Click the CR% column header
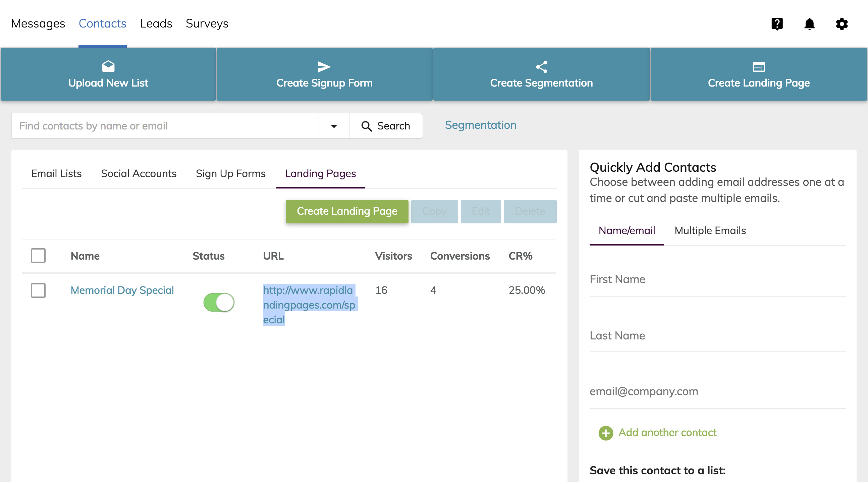 pyautogui.click(x=520, y=256)
